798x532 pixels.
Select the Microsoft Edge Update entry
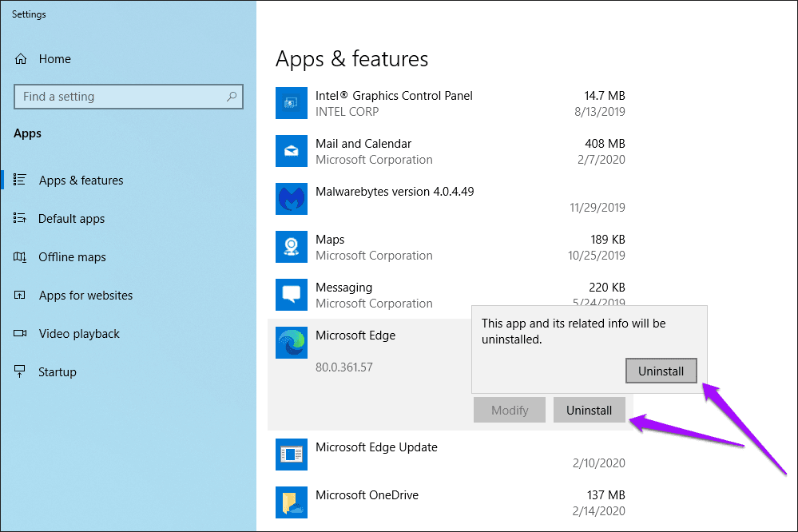pyautogui.click(x=451, y=455)
